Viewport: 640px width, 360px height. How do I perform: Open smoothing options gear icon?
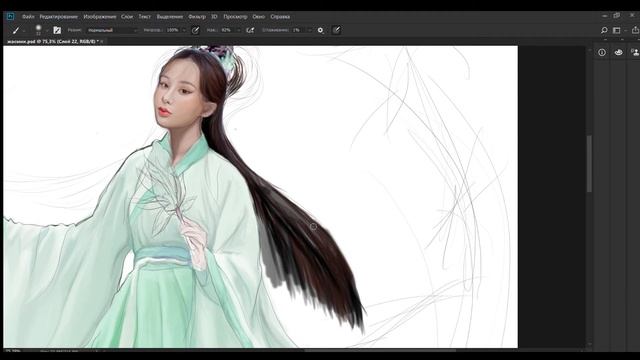point(321,30)
